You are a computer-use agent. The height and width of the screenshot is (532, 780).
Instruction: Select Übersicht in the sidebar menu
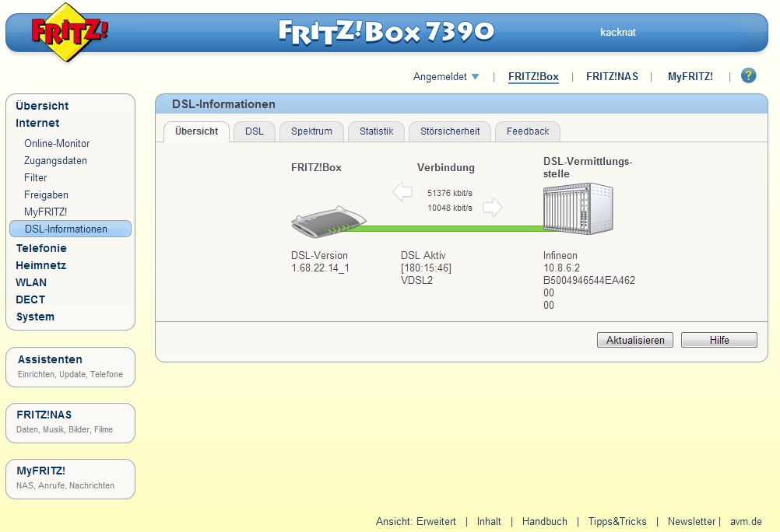(42, 106)
